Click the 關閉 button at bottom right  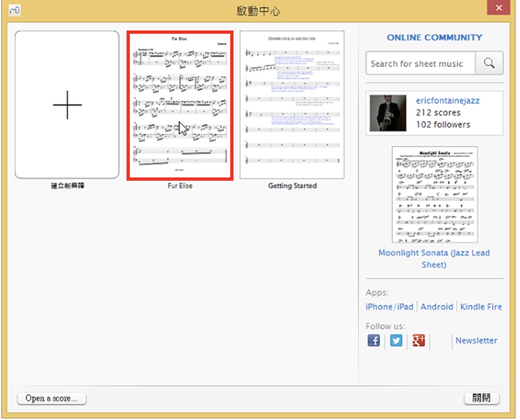(x=481, y=398)
